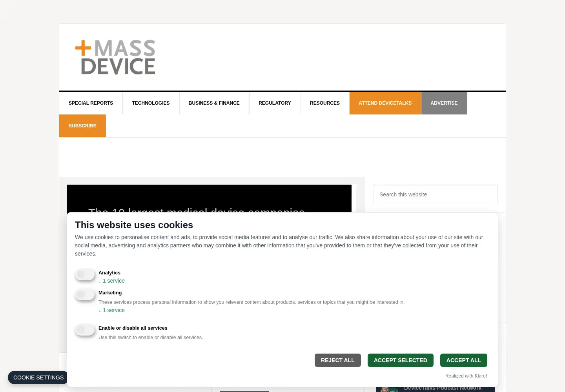
Task: Accept all cookies
Action: click(x=464, y=360)
